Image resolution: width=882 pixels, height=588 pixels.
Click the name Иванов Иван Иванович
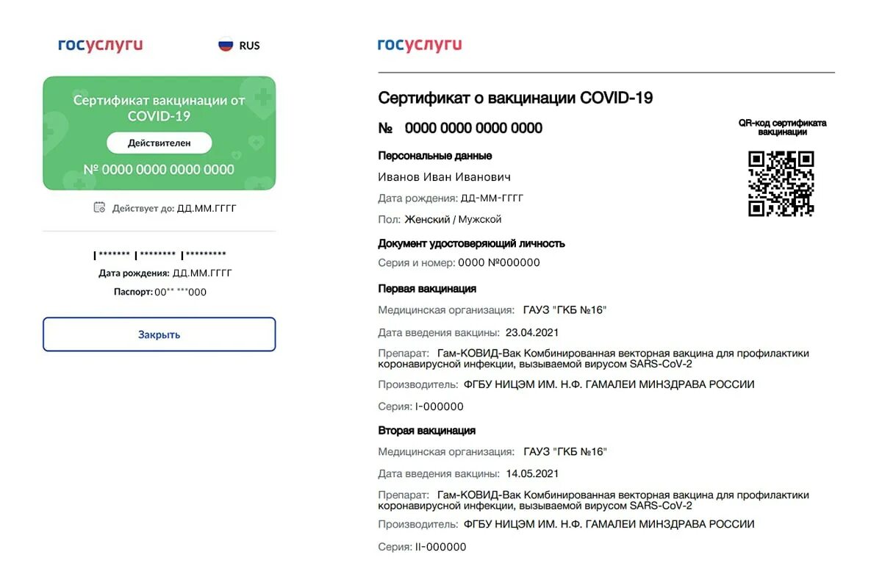444,177
